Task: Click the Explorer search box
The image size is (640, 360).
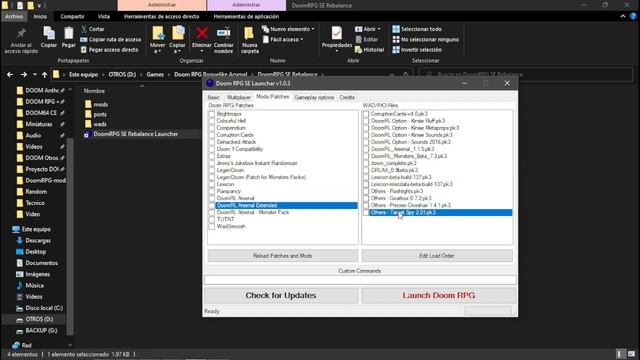Action: (526, 75)
